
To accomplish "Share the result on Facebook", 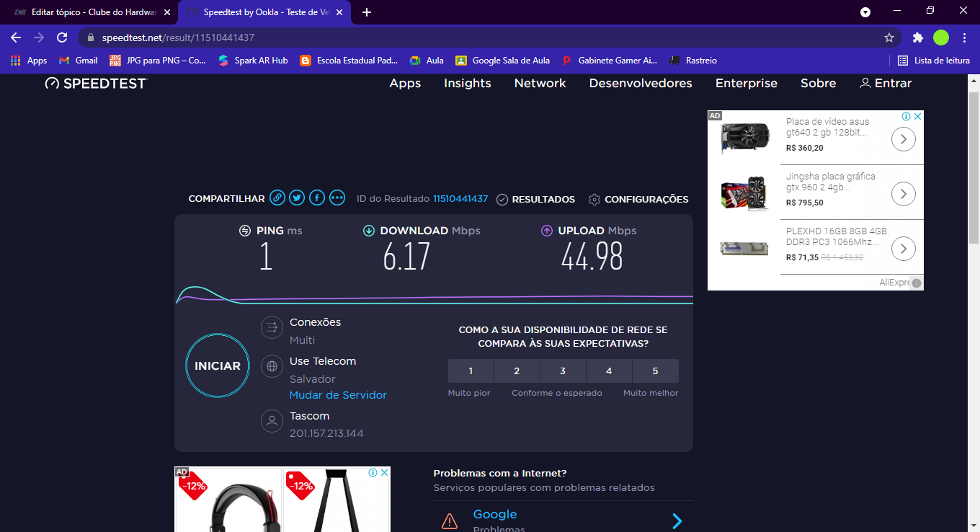I will coord(317,198).
